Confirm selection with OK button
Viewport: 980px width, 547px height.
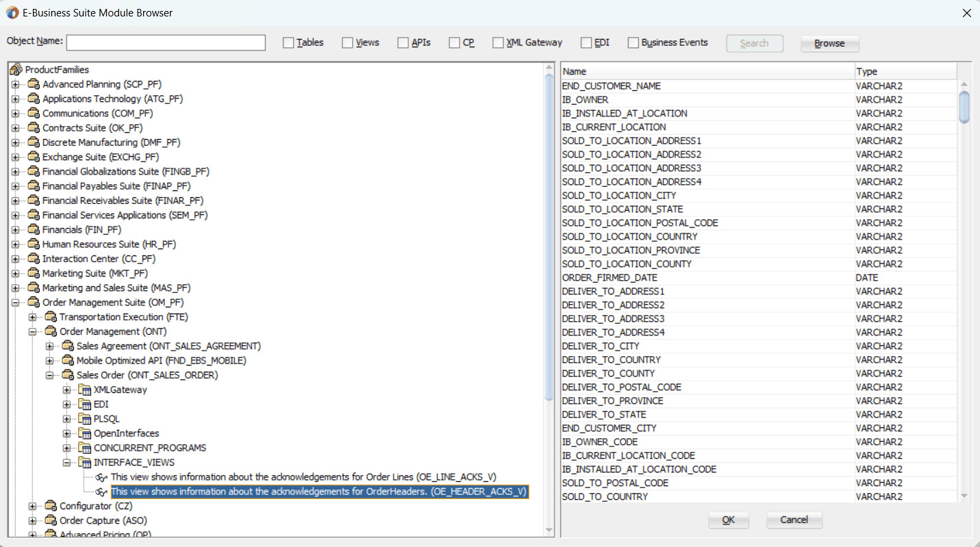coord(729,520)
